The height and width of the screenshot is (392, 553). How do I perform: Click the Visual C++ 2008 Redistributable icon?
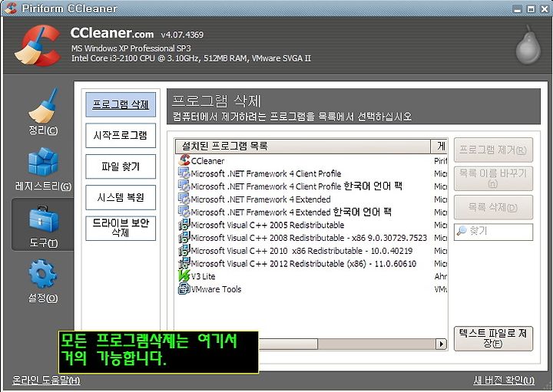pyautogui.click(x=184, y=238)
